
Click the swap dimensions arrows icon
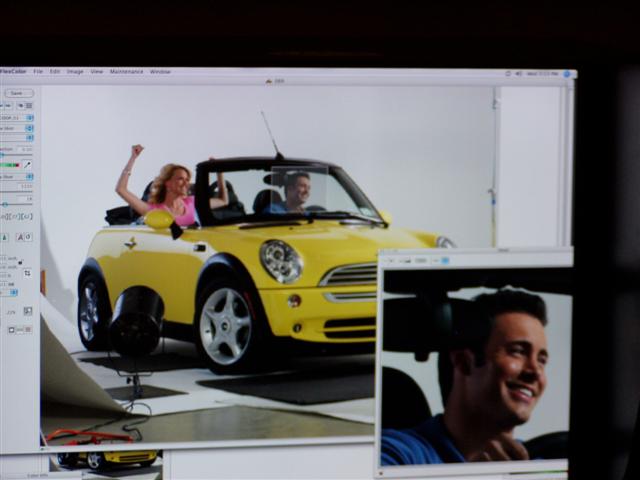(x=27, y=272)
